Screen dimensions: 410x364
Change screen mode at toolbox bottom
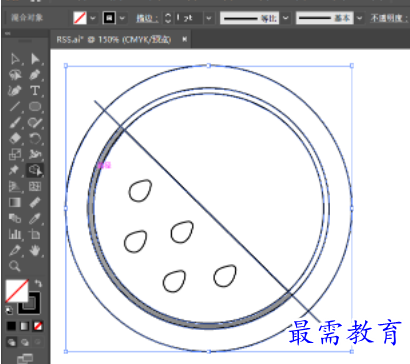point(25,359)
